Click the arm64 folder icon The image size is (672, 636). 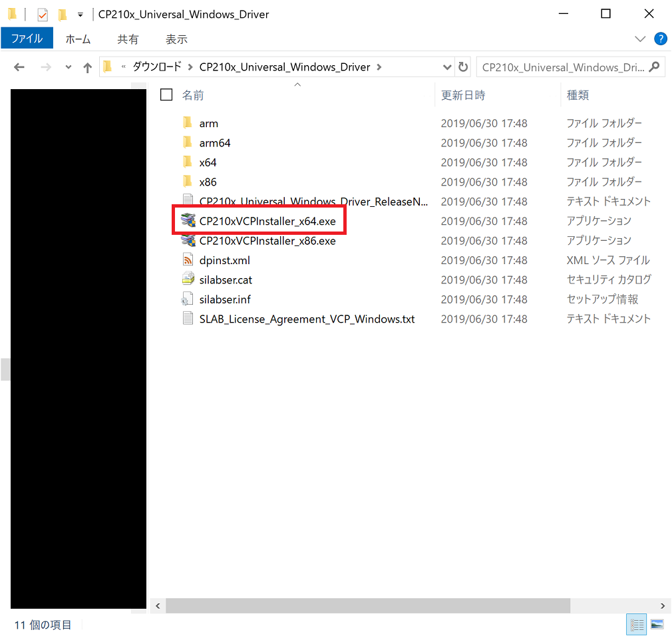[188, 143]
